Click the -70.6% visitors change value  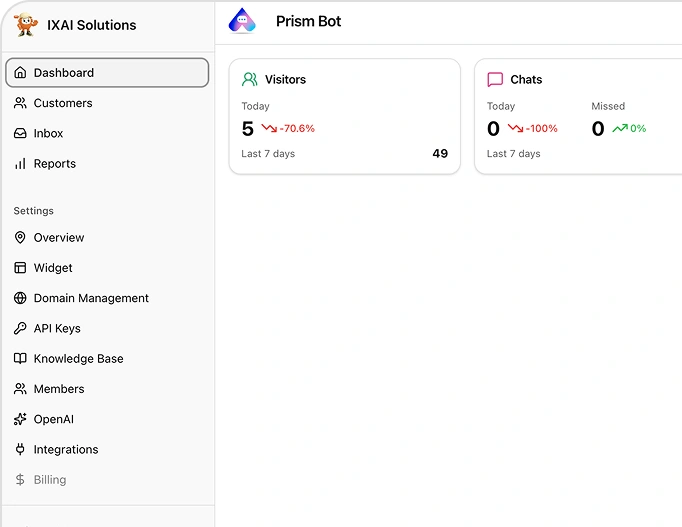[297, 128]
